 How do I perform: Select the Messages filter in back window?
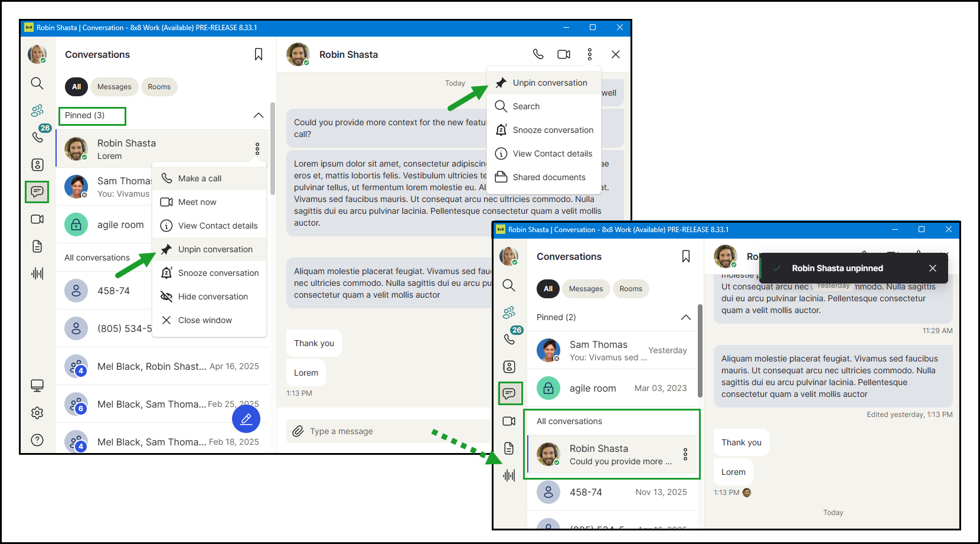(115, 87)
